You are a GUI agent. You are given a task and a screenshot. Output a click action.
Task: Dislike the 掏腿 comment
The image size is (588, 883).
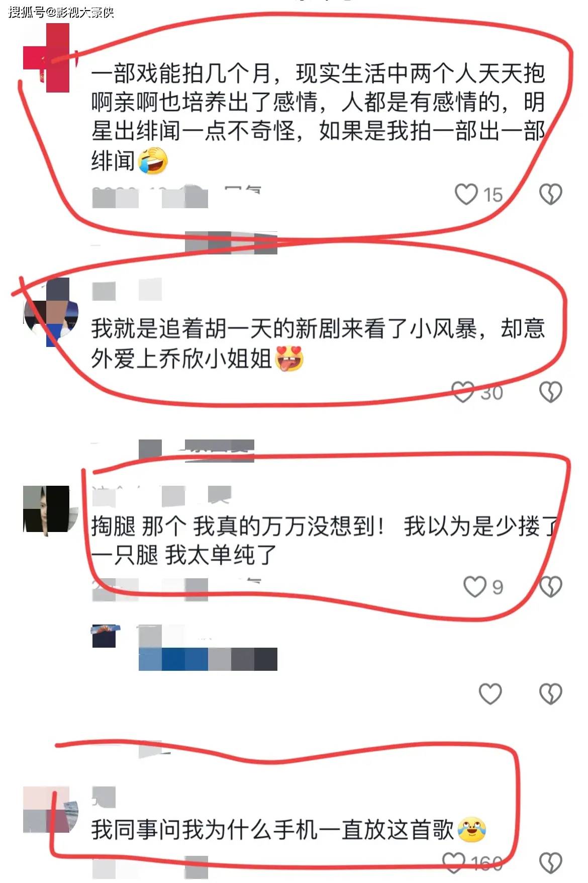click(550, 586)
